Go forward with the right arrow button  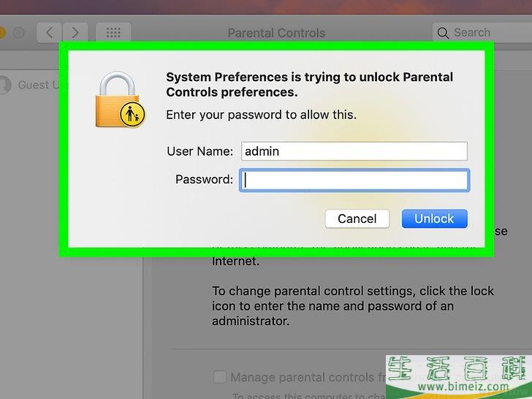pyautogui.click(x=75, y=32)
